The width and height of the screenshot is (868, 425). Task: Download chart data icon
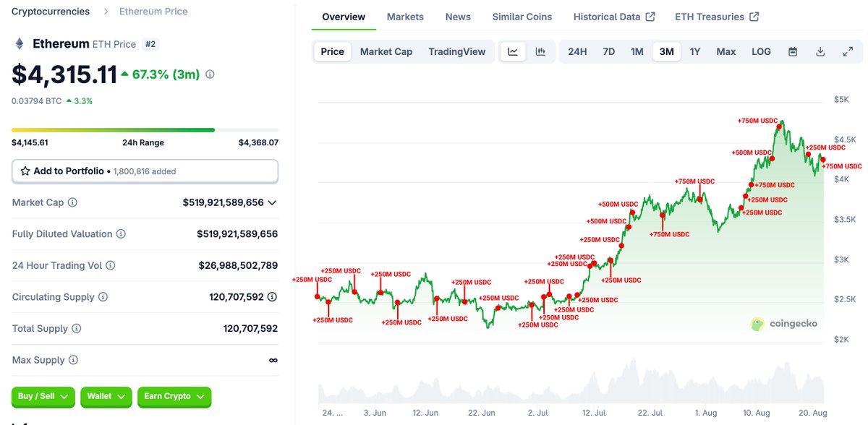click(820, 51)
